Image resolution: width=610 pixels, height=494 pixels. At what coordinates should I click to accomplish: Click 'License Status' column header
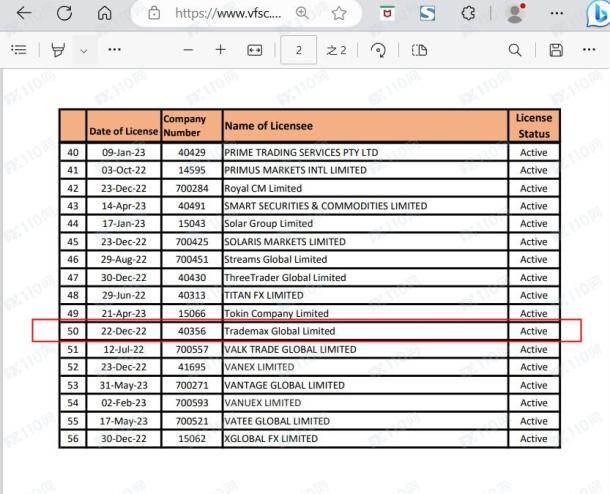(x=534, y=126)
